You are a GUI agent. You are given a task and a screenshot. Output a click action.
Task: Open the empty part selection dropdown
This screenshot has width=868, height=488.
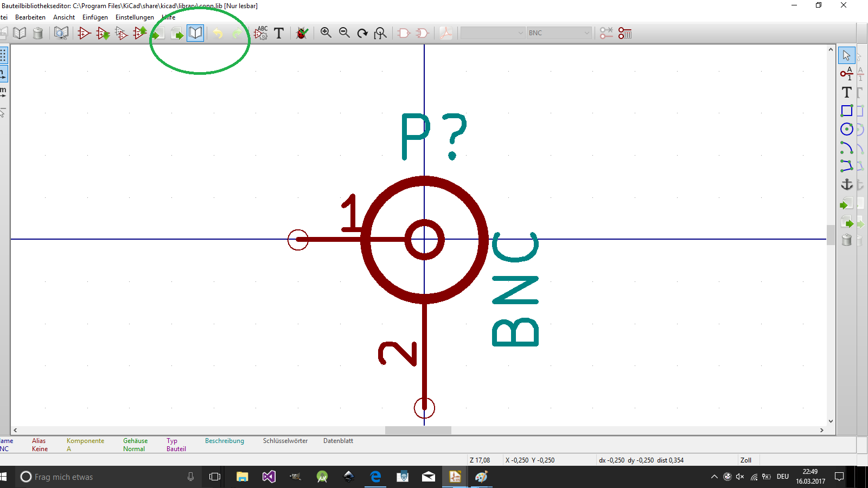point(493,33)
